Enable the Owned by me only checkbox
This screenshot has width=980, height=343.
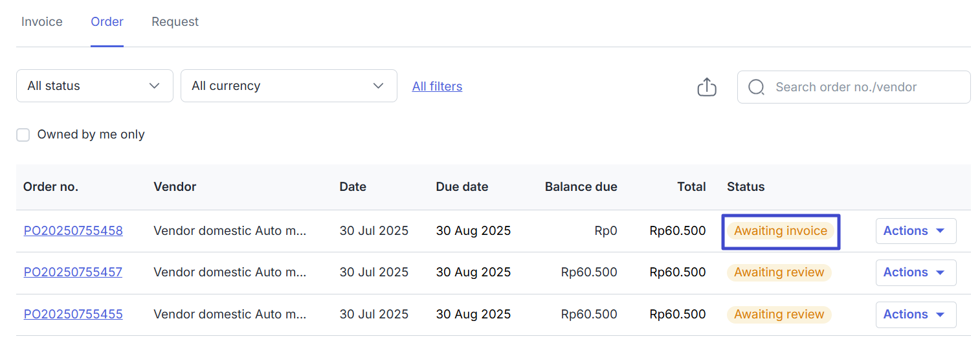point(23,135)
